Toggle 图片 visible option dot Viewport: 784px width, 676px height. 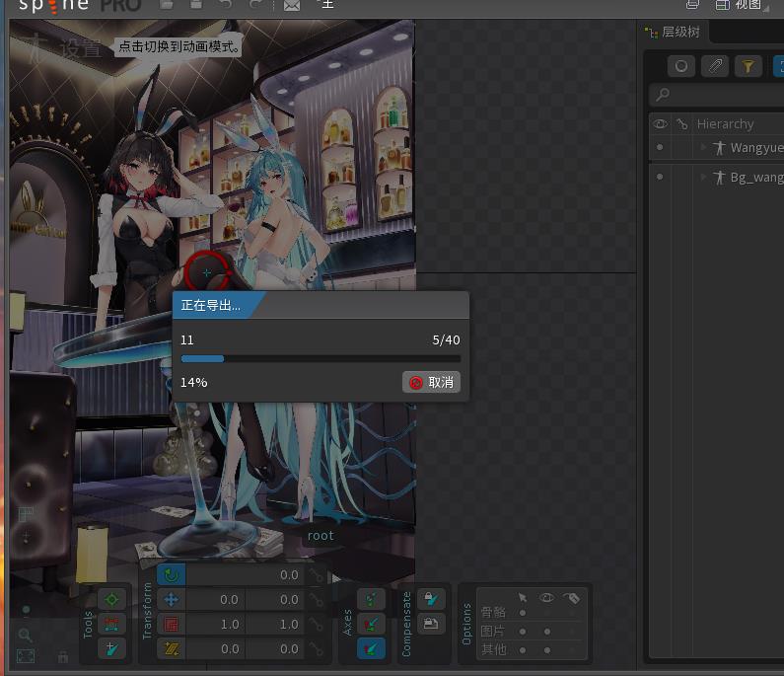(547, 632)
